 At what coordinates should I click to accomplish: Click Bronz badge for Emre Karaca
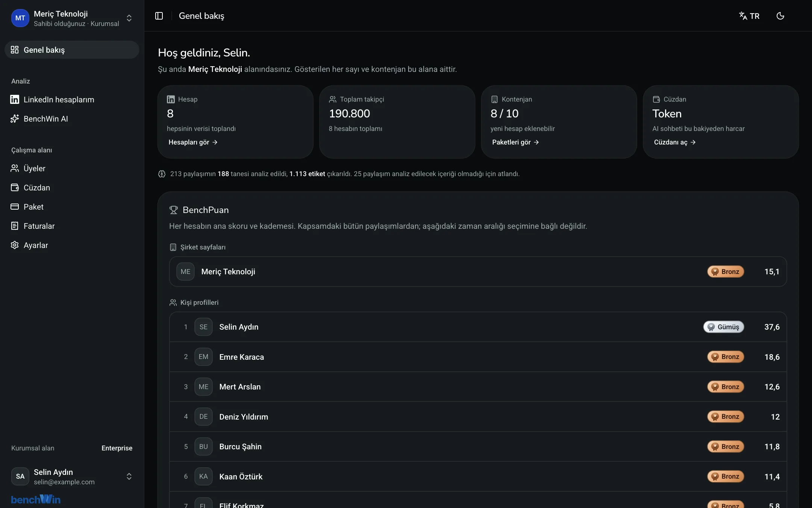pos(726,357)
